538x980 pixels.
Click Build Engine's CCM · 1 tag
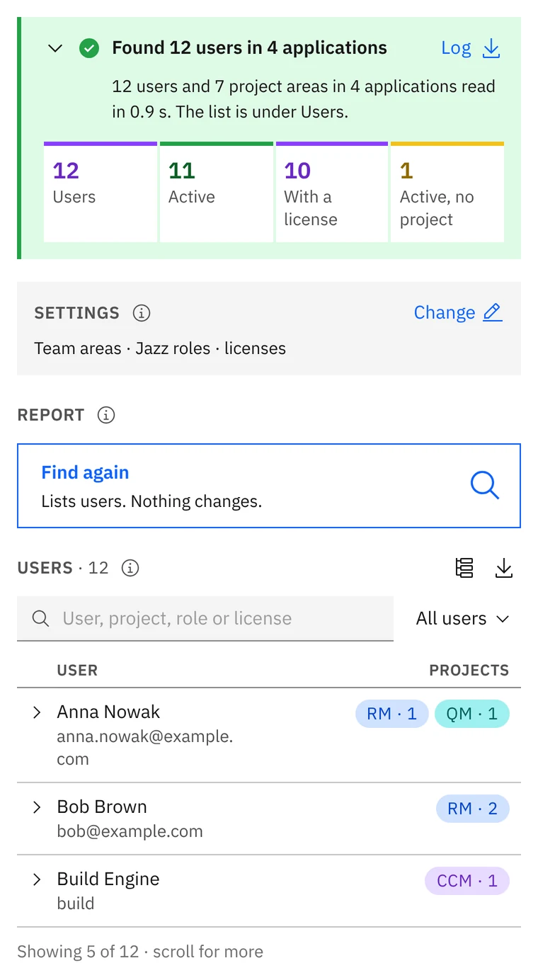(x=467, y=881)
